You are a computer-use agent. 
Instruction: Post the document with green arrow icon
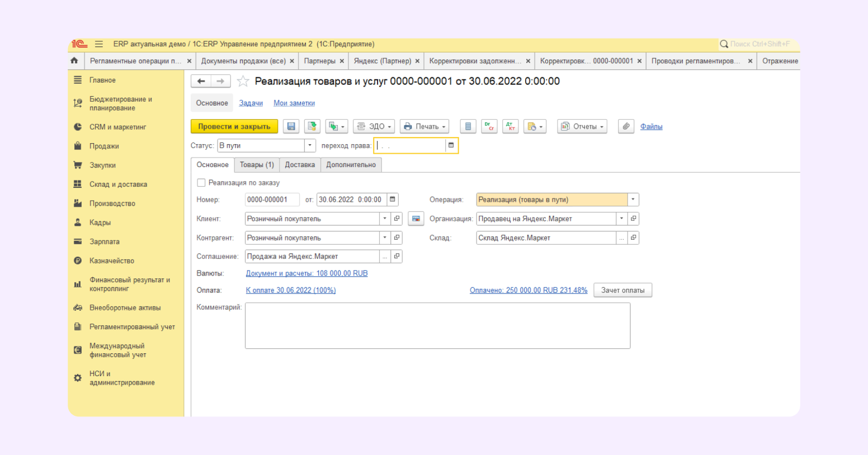(312, 126)
